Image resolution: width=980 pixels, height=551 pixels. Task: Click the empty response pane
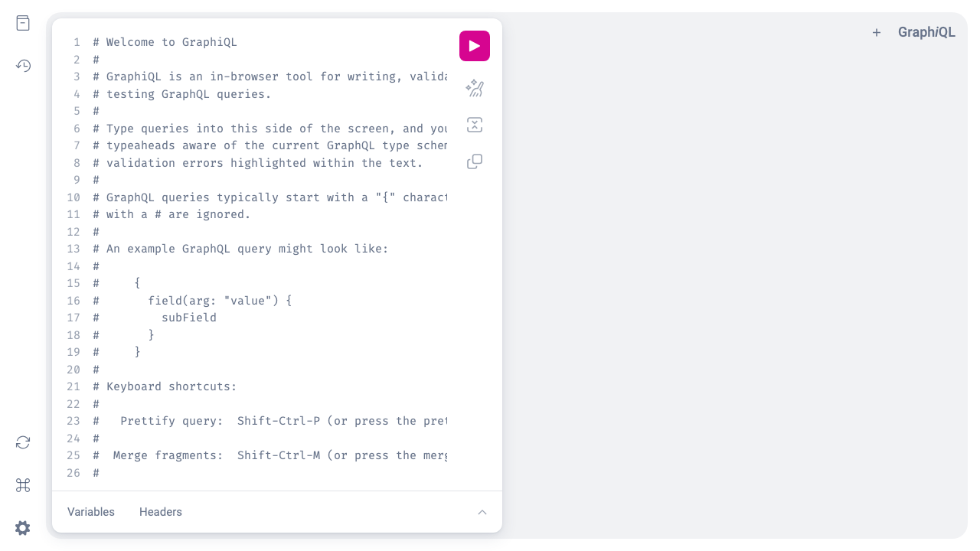click(735, 291)
